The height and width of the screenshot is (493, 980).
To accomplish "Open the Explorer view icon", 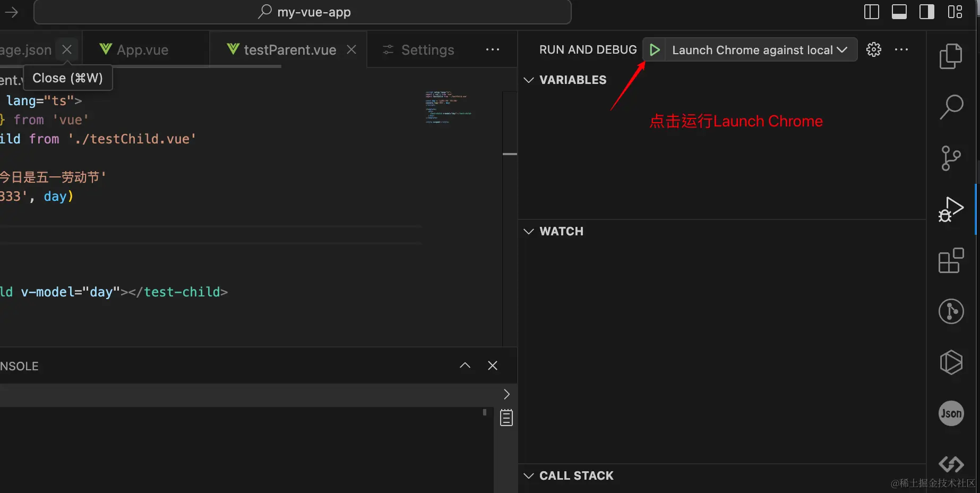I will [951, 56].
